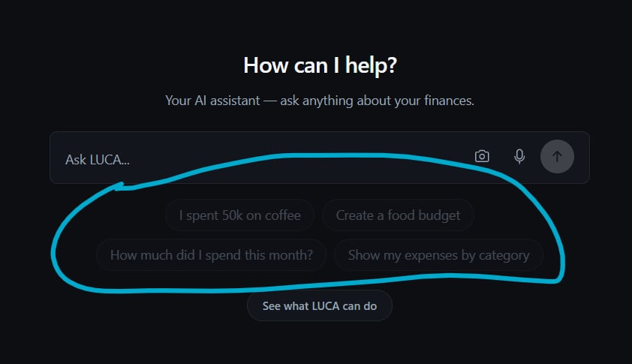Click the 'How can I help?' heading
Screen dimensions: 632x364
click(x=320, y=65)
